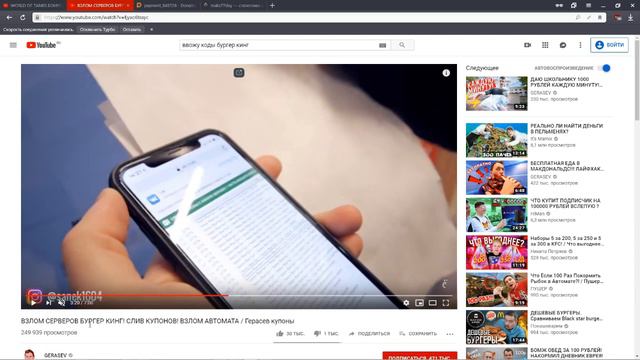
Task: Enter fullscreen mode in video player
Action: pyautogui.click(x=446, y=302)
